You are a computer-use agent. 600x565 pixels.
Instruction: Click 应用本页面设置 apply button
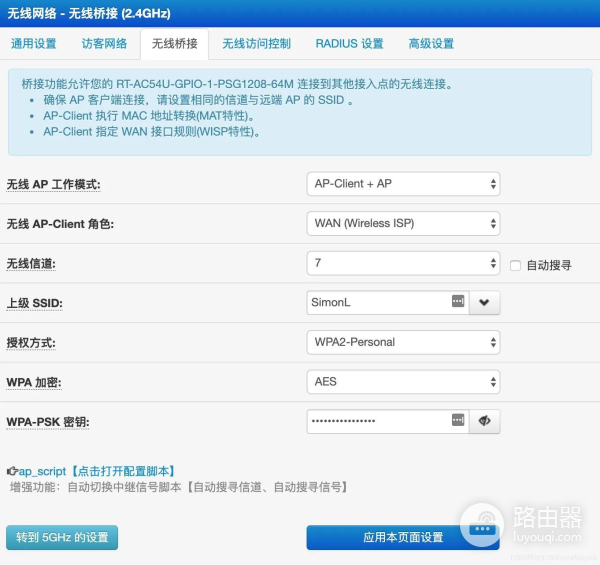[403, 537]
